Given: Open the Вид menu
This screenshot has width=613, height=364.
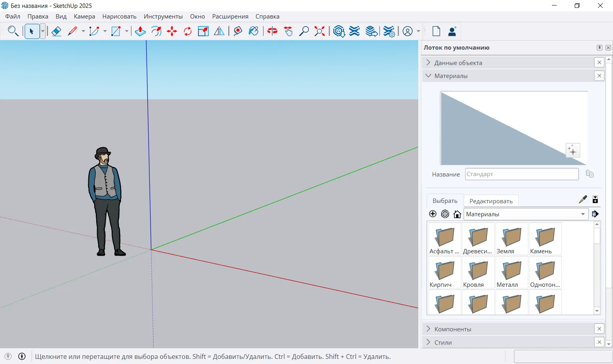Looking at the screenshot, I should coord(61,17).
